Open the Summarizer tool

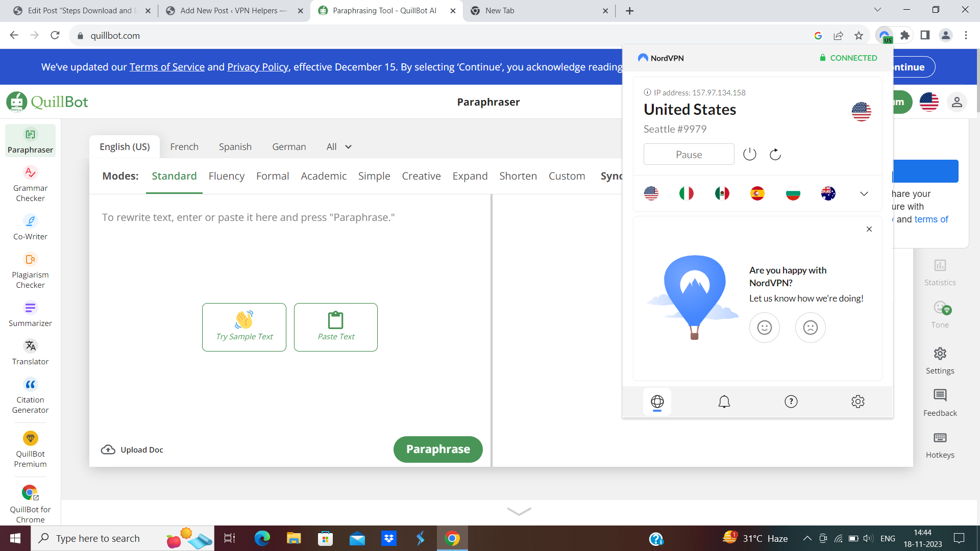point(30,314)
